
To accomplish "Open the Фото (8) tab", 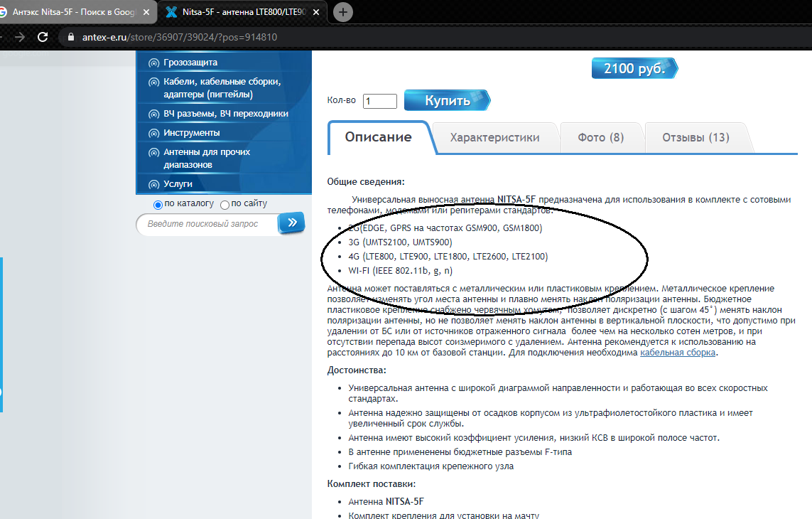I will coord(601,137).
